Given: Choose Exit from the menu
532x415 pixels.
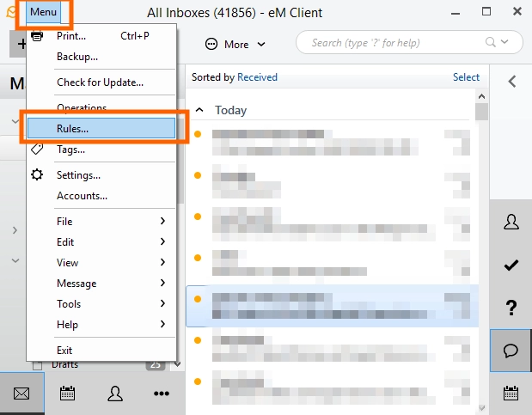Looking at the screenshot, I should pyautogui.click(x=101, y=350).
